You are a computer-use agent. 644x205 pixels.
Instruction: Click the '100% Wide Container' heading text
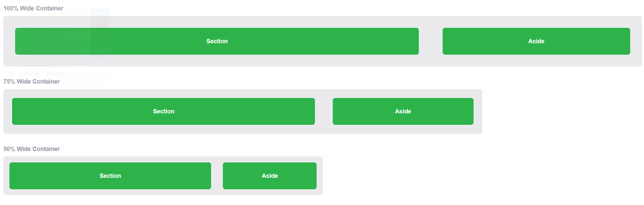(x=33, y=8)
